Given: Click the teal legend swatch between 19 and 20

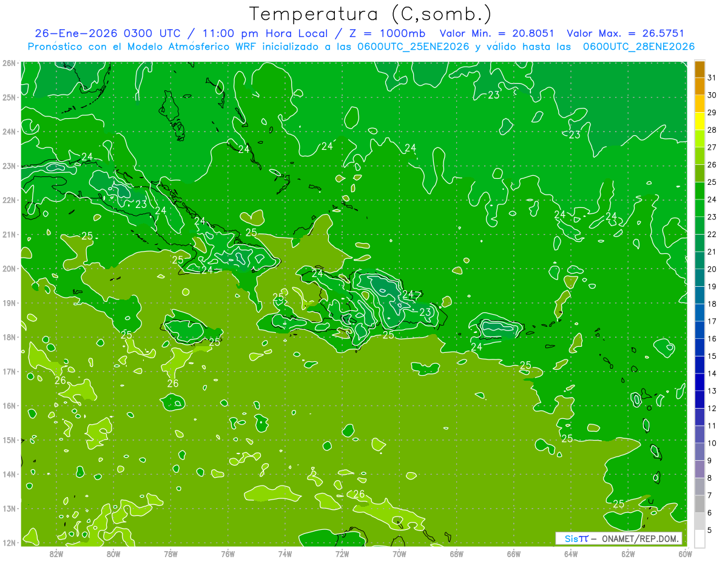Looking at the screenshot, I should 699,278.
